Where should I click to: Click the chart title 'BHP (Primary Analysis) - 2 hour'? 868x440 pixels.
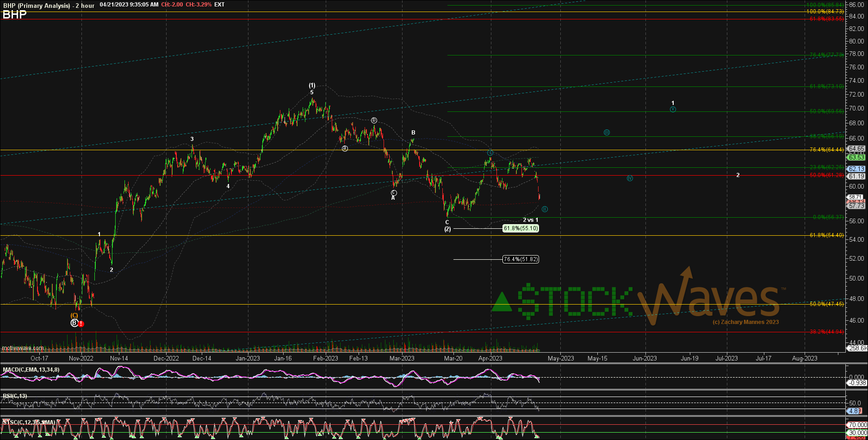pos(49,6)
